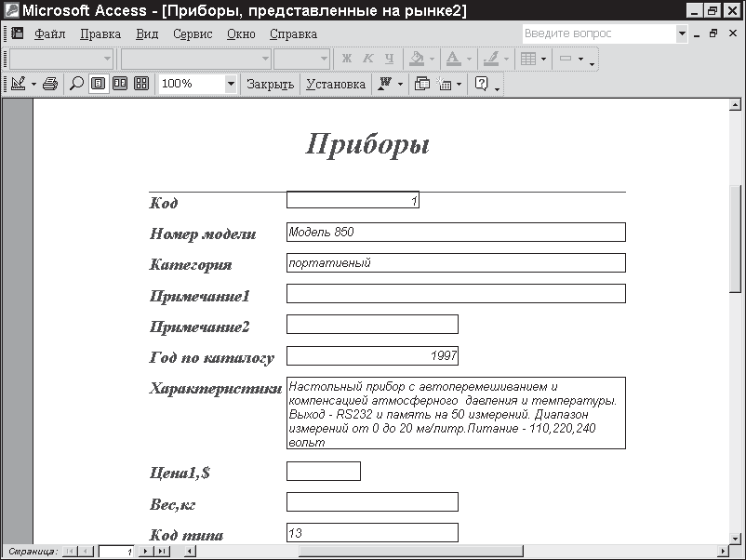The height and width of the screenshot is (560, 746).
Task: Click the vertical scrollbar thumb
Action: point(736,237)
